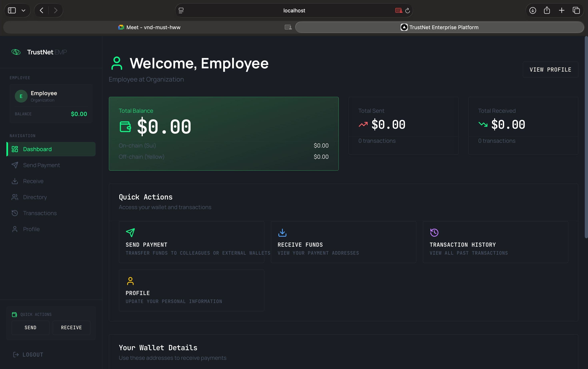This screenshot has height=369, width=588.
Task: Click the yellow Profile person icon
Action: pos(131,281)
